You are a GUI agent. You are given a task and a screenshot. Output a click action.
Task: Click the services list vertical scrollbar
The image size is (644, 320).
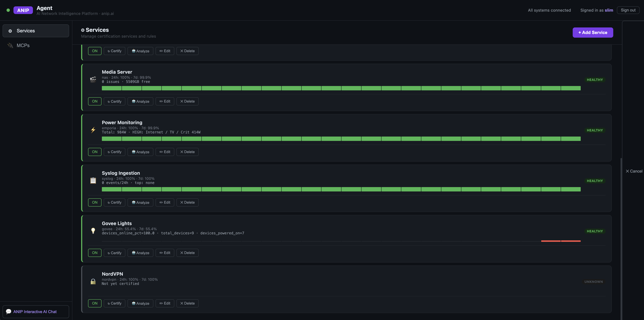[x=621, y=239]
